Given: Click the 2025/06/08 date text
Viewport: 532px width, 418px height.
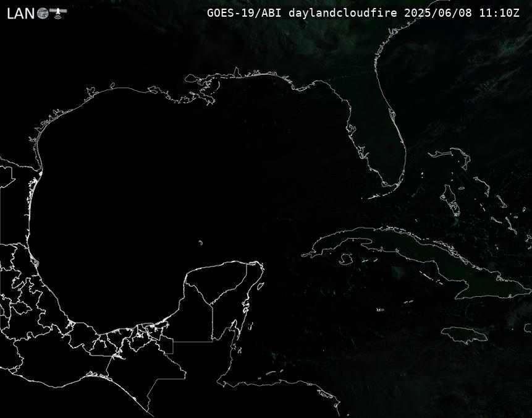Looking at the screenshot, I should click(438, 13).
